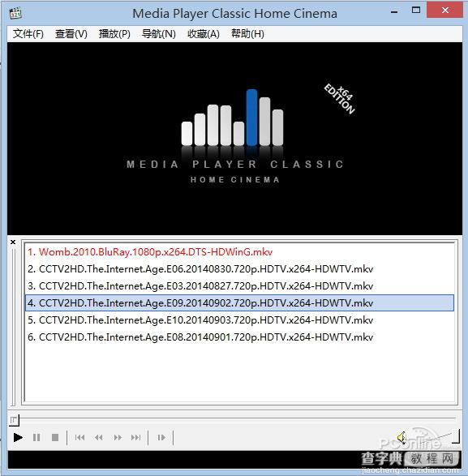
Task: Open the 收藏(A) menu
Action: click(x=203, y=34)
